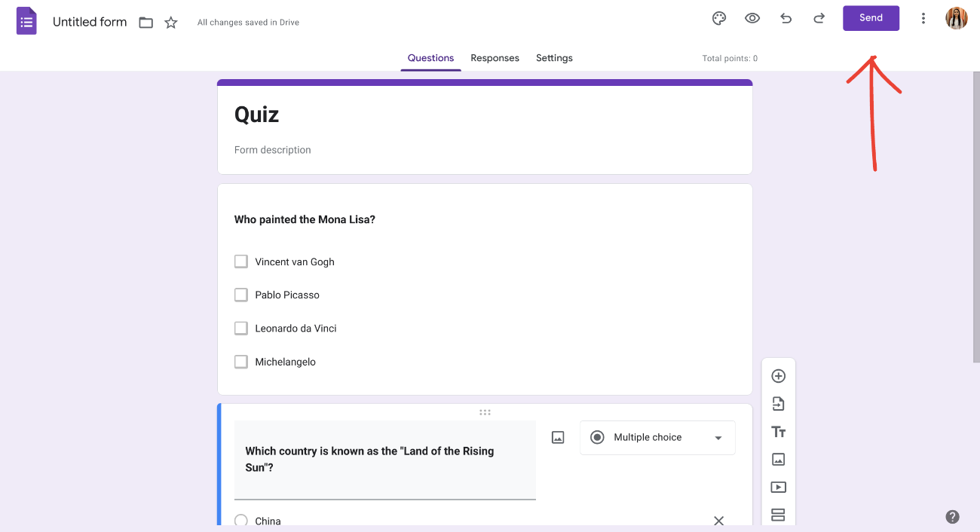Add a video using the video icon
Viewport: 980px width, 532px height.
tap(778, 487)
